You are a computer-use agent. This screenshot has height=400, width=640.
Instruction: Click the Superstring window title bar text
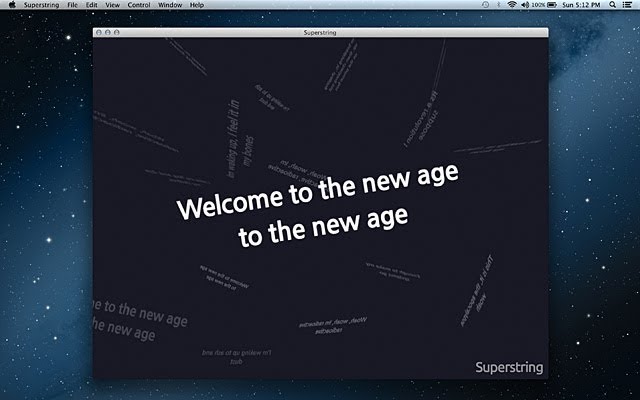click(x=320, y=33)
